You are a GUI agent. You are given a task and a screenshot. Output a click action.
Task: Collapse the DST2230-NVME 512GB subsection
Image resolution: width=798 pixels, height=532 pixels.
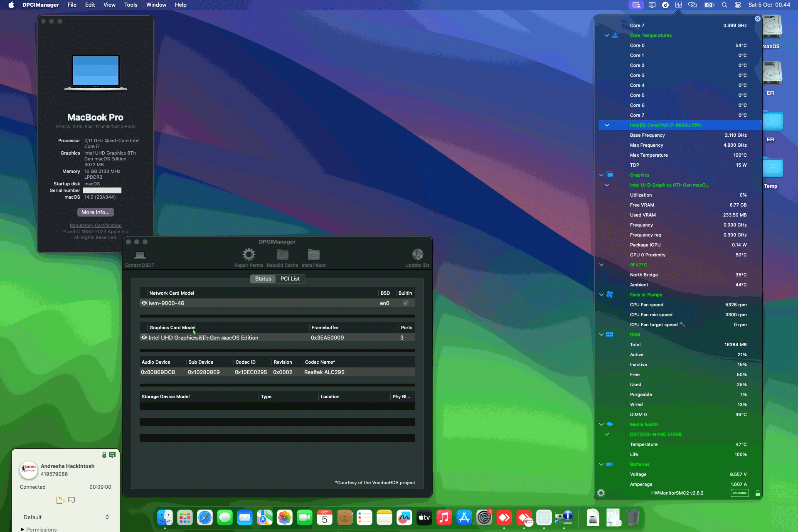pyautogui.click(x=607, y=434)
